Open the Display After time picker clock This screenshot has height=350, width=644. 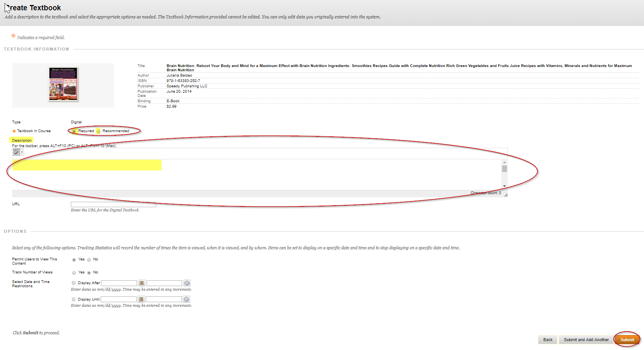(187, 283)
